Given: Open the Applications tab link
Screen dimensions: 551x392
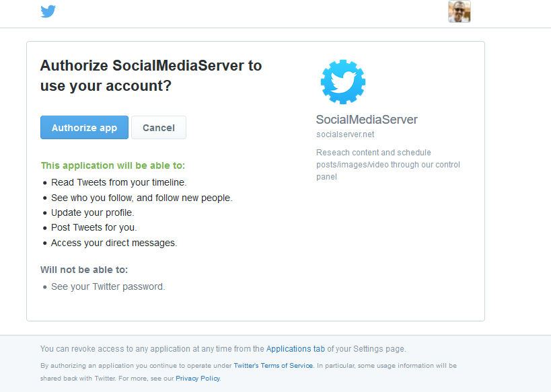Looking at the screenshot, I should (x=295, y=349).
